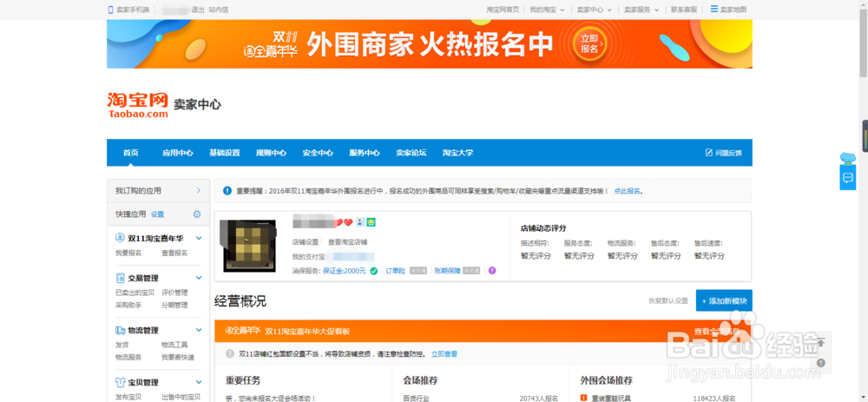The width and height of the screenshot is (868, 402).
Task: Click 点此报名 link in the reminder
Action: click(x=628, y=190)
